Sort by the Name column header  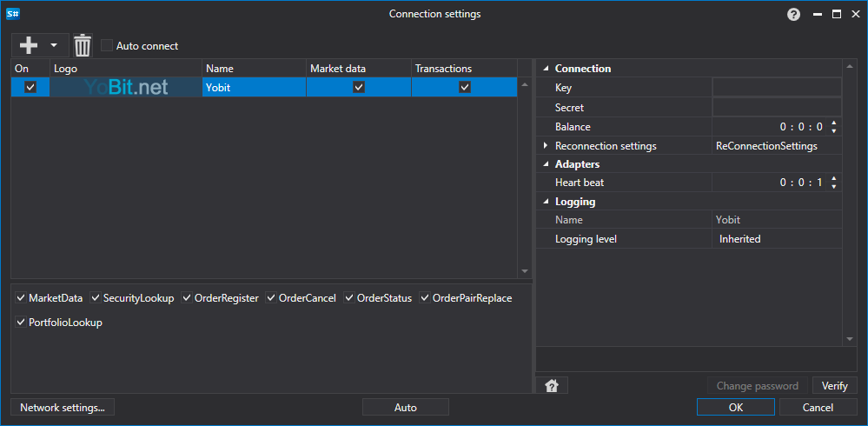tap(254, 69)
